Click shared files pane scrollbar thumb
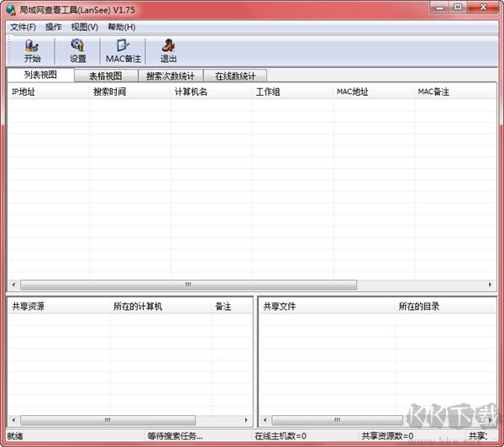 point(337,420)
